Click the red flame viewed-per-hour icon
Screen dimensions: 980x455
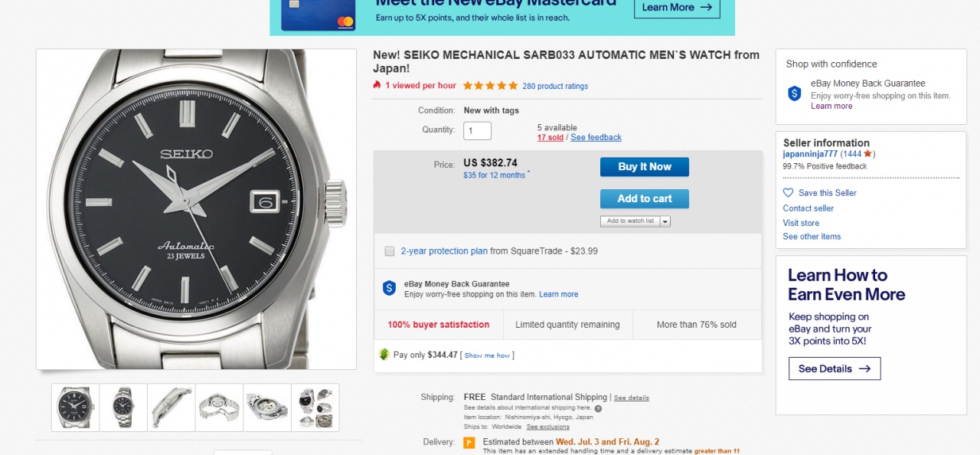(377, 85)
